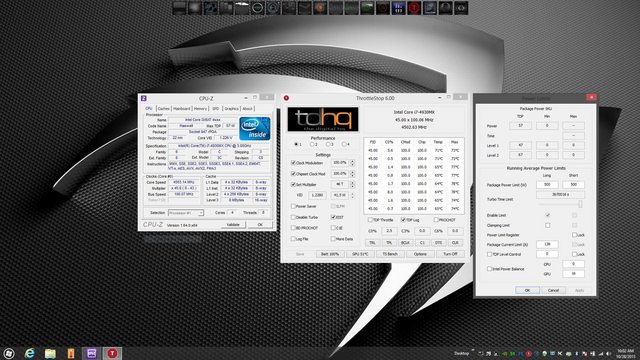Select the red ThrottleStop taskbar icon
This screenshot has height=360, width=640.
112,353
